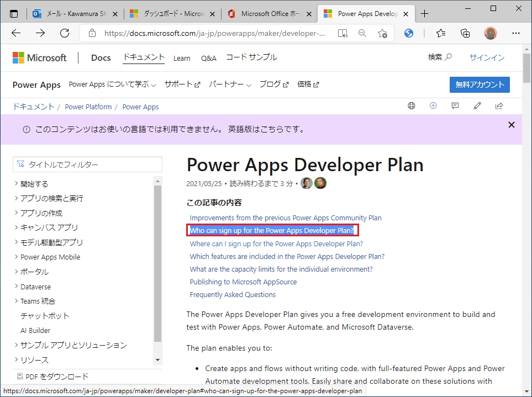
Task: Expand the Power Apps Mobile tree node
Action: (16, 257)
